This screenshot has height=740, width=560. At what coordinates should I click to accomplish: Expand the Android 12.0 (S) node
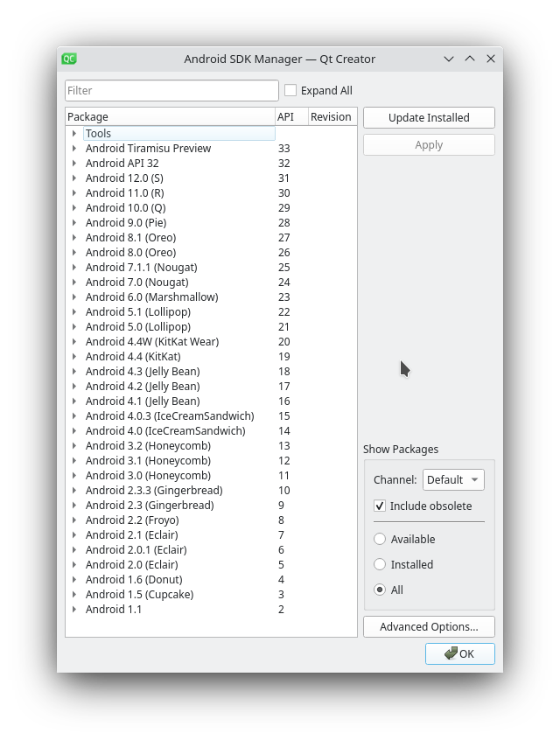[x=74, y=178]
